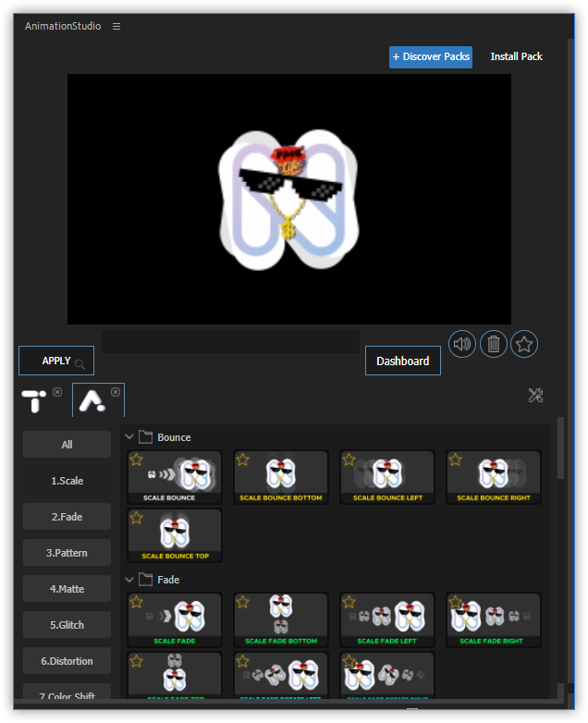Favorite the Scale Bounce preset star

coord(137,460)
